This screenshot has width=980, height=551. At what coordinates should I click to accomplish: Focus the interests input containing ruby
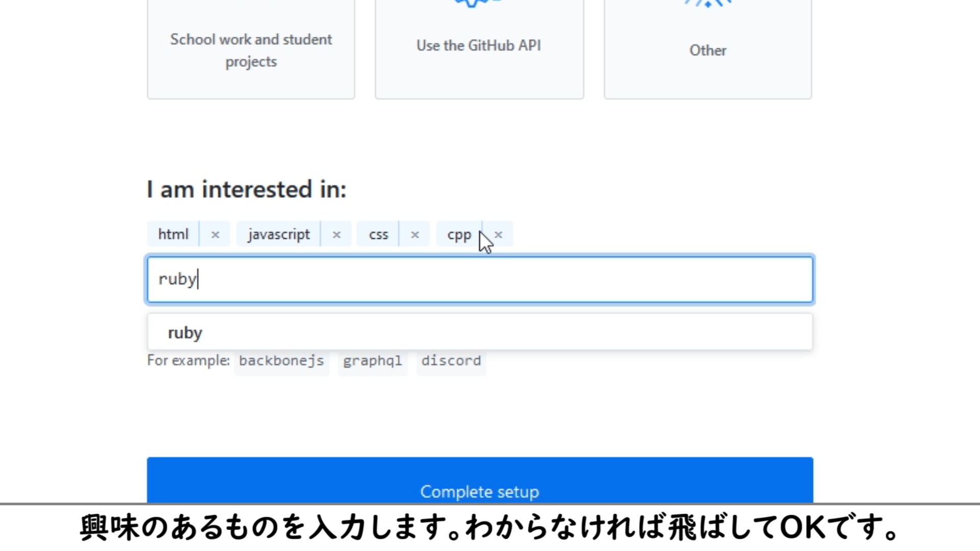point(480,280)
